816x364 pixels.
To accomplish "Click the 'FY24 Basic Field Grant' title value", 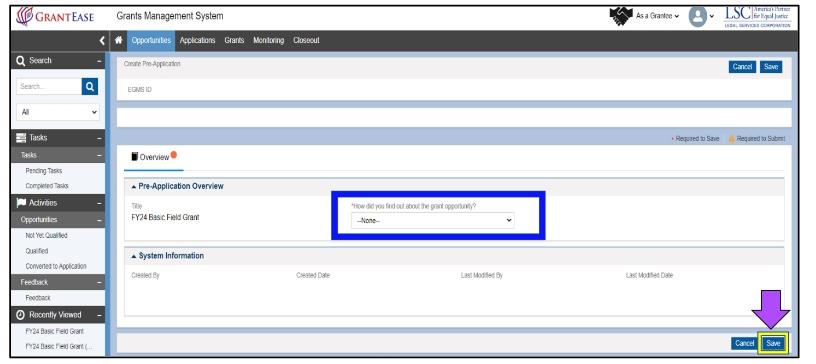I will pyautogui.click(x=165, y=217).
